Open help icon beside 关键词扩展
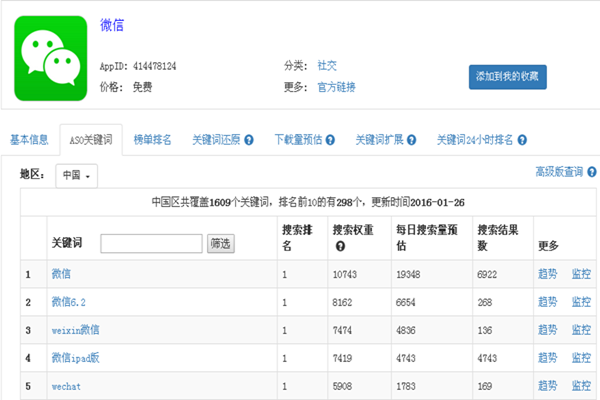 [411, 140]
